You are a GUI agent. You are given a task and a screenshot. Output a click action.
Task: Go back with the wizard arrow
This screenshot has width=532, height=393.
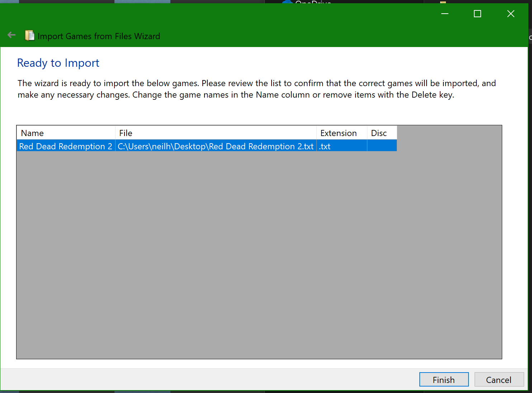[x=11, y=35]
